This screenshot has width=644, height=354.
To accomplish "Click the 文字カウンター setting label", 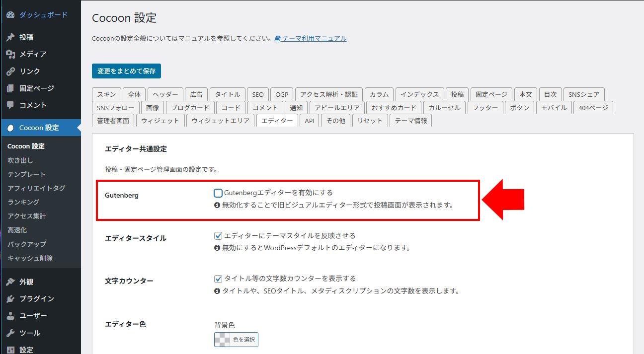I will pyautogui.click(x=129, y=281).
